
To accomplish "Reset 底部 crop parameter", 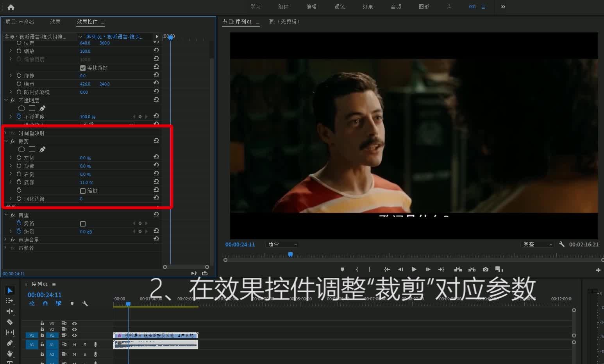I will (x=156, y=182).
